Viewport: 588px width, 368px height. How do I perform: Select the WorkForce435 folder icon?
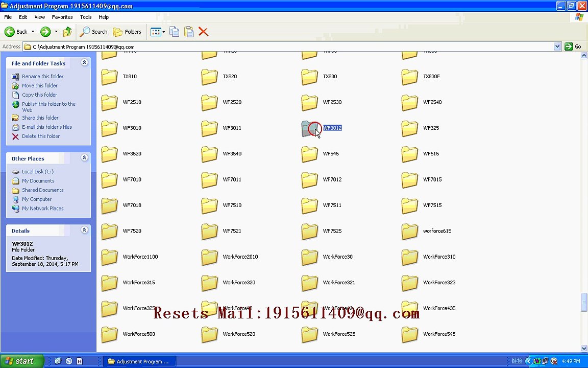pyautogui.click(x=410, y=309)
